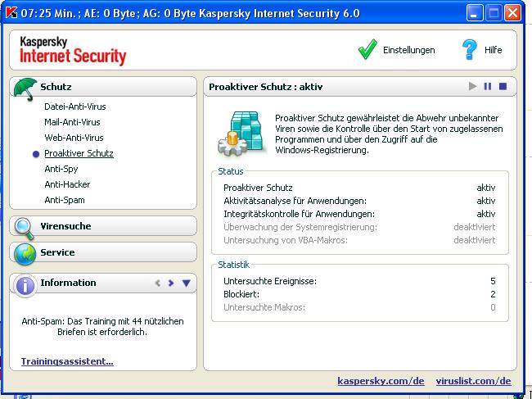This screenshot has height=399, width=532.
Task: Click the blue question mark Hilfe icon
Action: (469, 50)
